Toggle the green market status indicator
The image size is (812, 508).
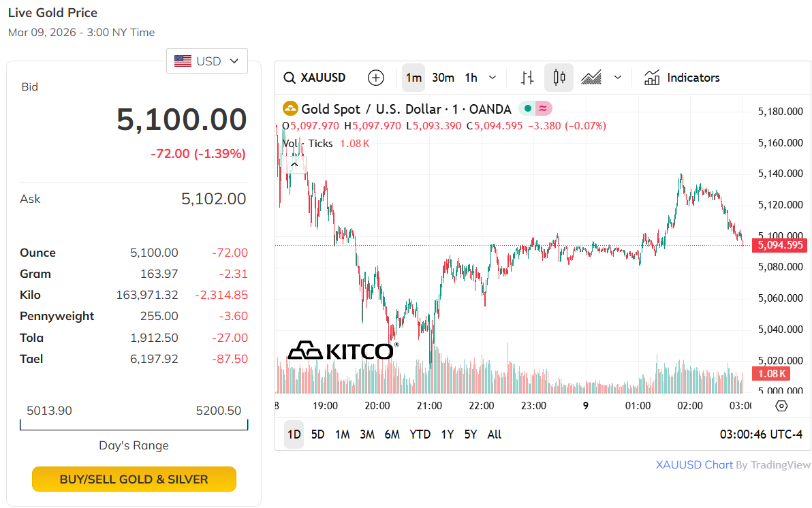pos(527,108)
